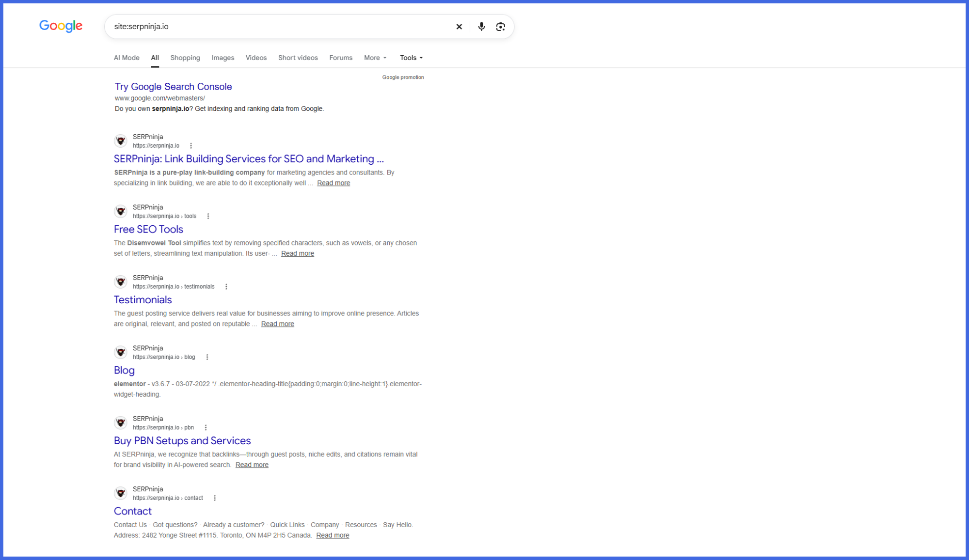This screenshot has width=969, height=560.
Task: Switch to Shopping tab
Action: [x=185, y=58]
